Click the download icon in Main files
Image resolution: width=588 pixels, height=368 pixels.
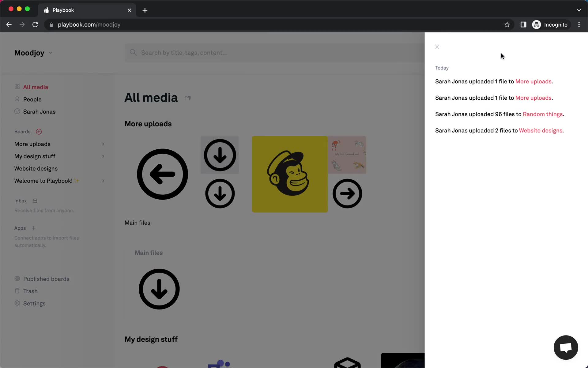pyautogui.click(x=159, y=288)
